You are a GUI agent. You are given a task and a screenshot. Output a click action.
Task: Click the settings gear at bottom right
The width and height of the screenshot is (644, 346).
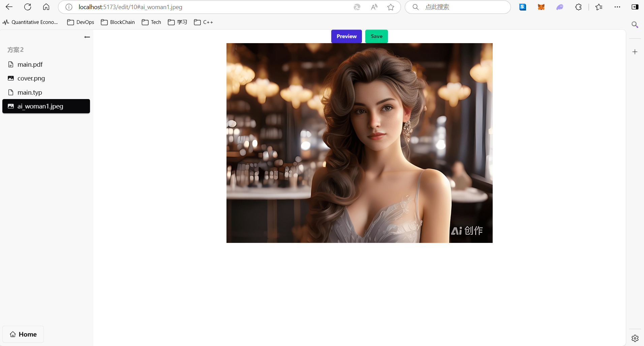(x=635, y=338)
